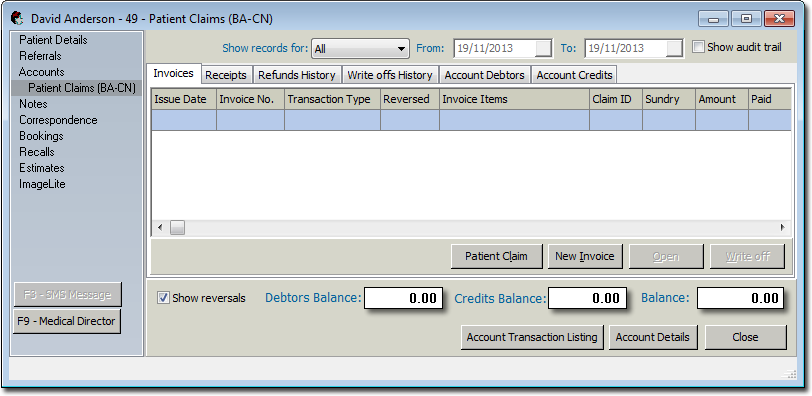The width and height of the screenshot is (812, 396).
Task: Enable the Show audit trail checkbox
Action: click(699, 47)
